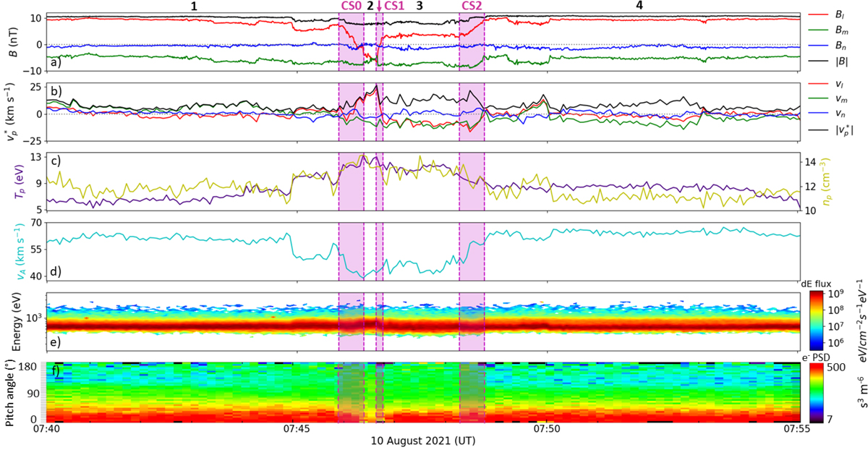Click the panel label a) in magnetic field plot
Screen dimensions: 868x450
tap(56, 61)
